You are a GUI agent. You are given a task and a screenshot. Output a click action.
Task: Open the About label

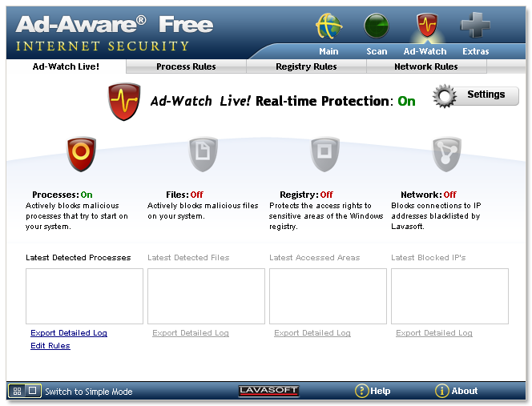(465, 391)
